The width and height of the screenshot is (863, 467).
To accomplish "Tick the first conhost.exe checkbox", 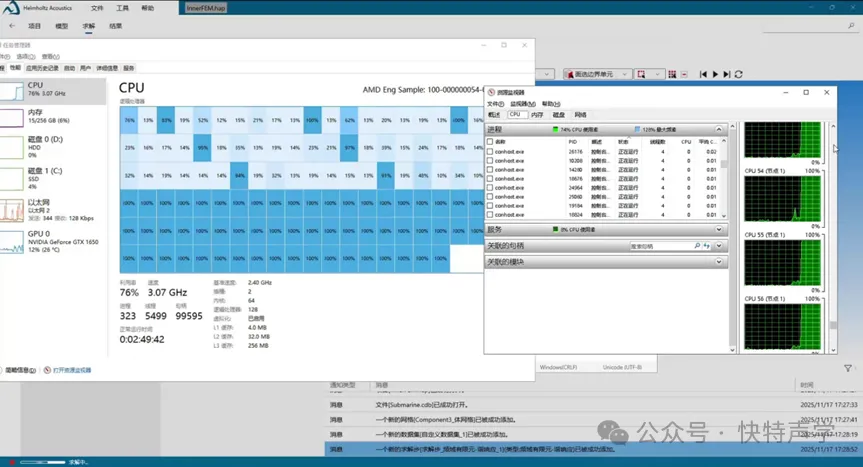I will click(x=490, y=152).
